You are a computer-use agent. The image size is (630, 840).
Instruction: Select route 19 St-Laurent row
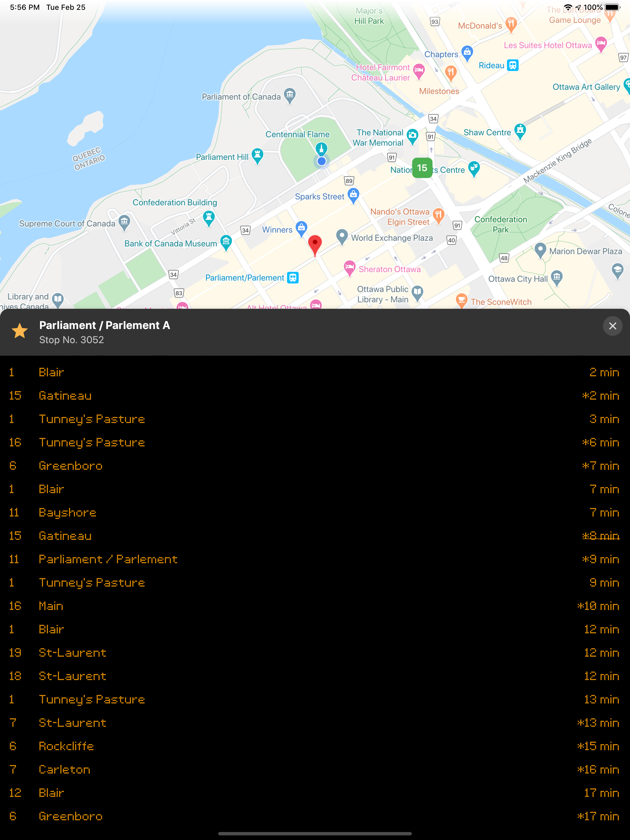pos(315,652)
